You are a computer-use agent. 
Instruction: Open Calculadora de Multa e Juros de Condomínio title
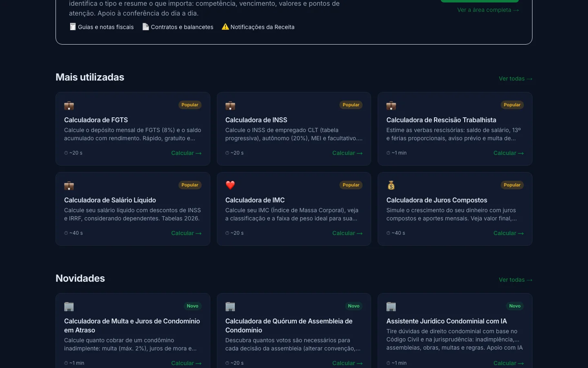click(x=132, y=325)
